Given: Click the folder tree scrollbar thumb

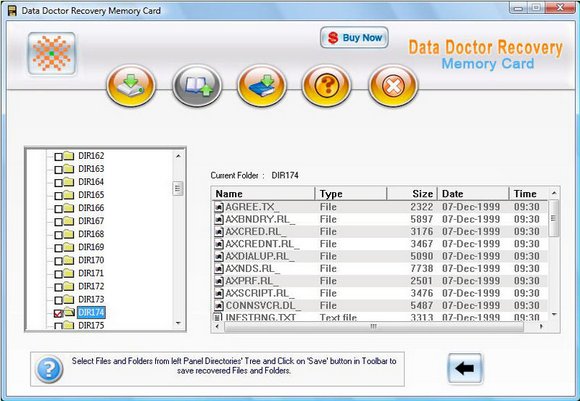Looking at the screenshot, I should click(x=178, y=189).
